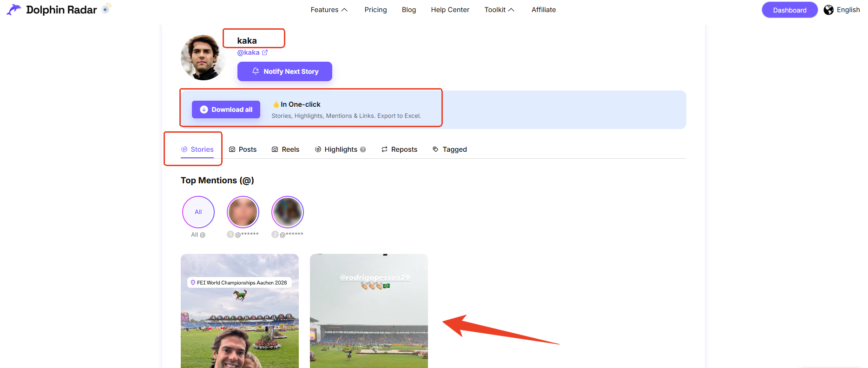Switch to the Reposts tab

(399, 149)
